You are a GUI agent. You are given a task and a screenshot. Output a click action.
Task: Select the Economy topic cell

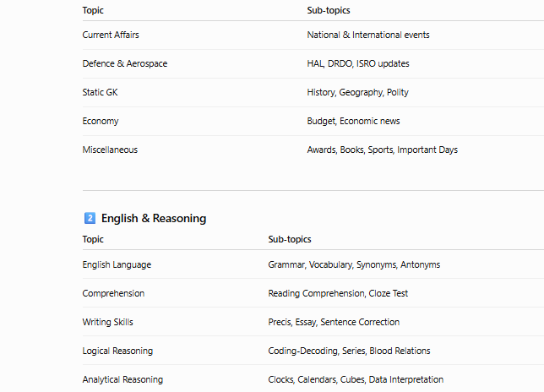(101, 121)
